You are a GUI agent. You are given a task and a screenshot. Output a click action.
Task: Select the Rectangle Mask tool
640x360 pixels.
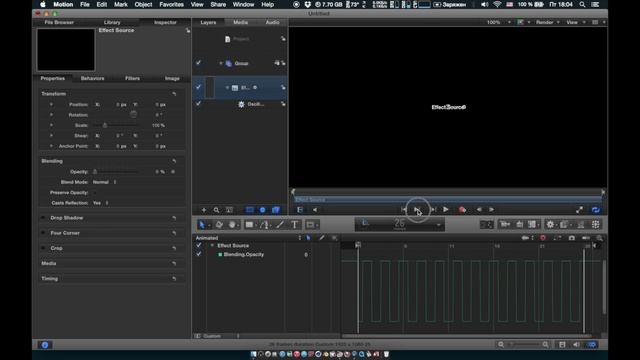[x=310, y=224]
